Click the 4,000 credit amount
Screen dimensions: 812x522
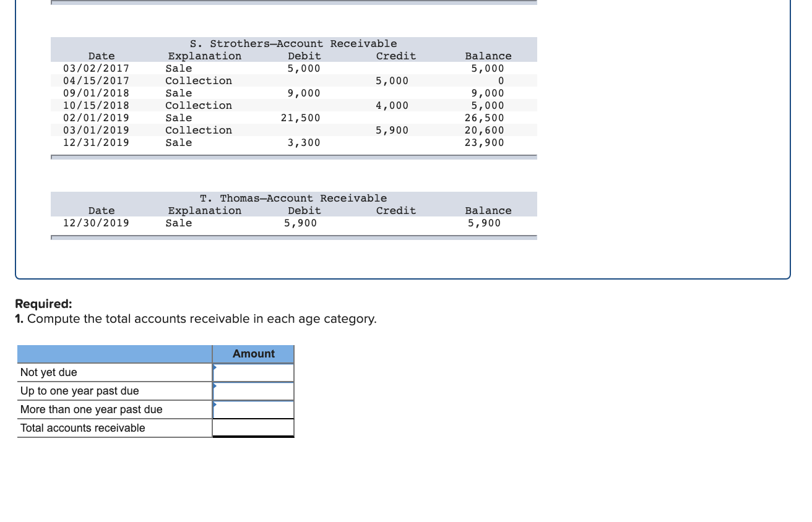coord(392,106)
